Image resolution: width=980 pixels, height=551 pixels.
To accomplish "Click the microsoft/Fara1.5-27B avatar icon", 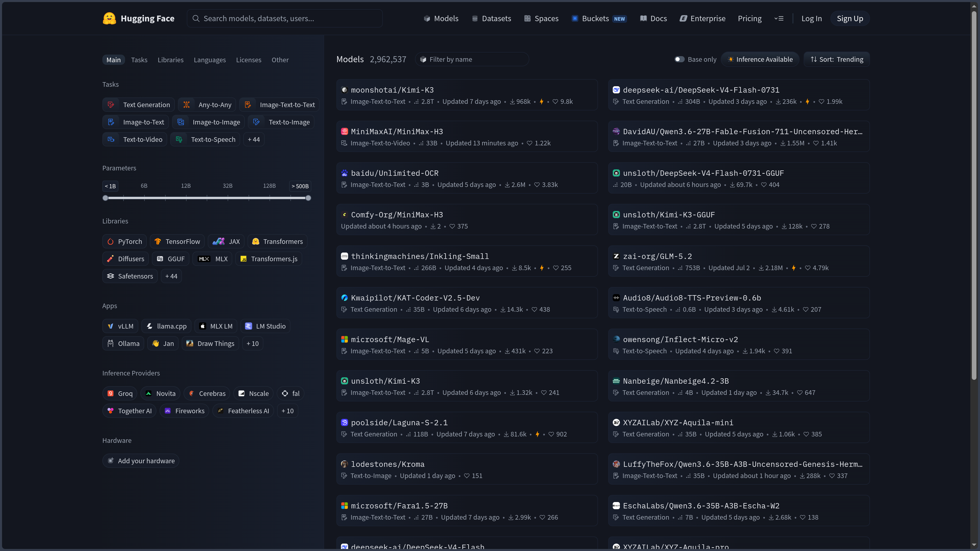I will coord(344,505).
